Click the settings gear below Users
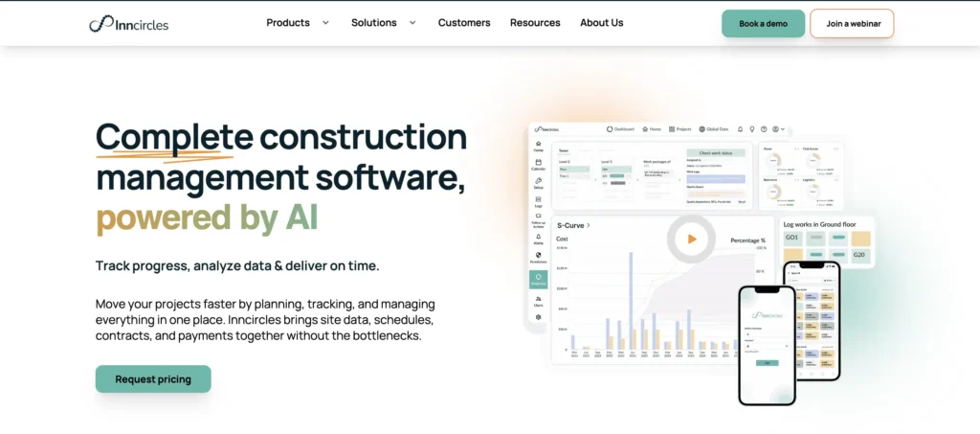Viewport: 980px width, 434px height. [x=538, y=317]
